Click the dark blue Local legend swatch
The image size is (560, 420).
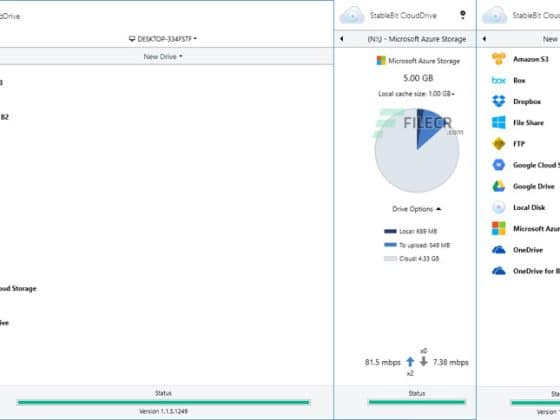[390, 231]
